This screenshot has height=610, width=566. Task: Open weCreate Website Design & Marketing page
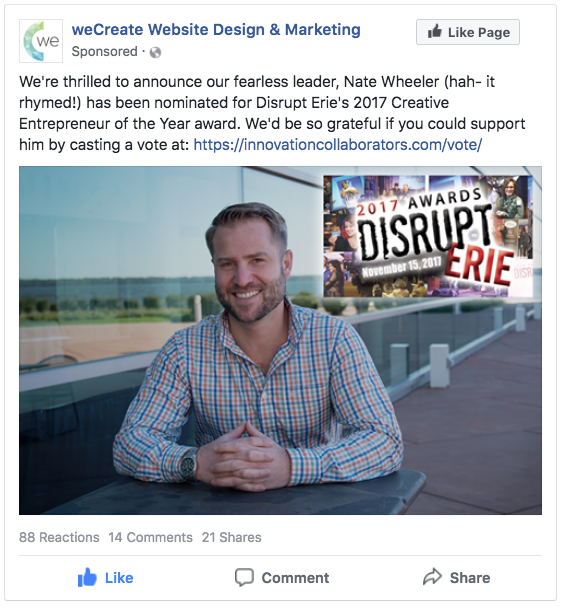click(x=216, y=30)
